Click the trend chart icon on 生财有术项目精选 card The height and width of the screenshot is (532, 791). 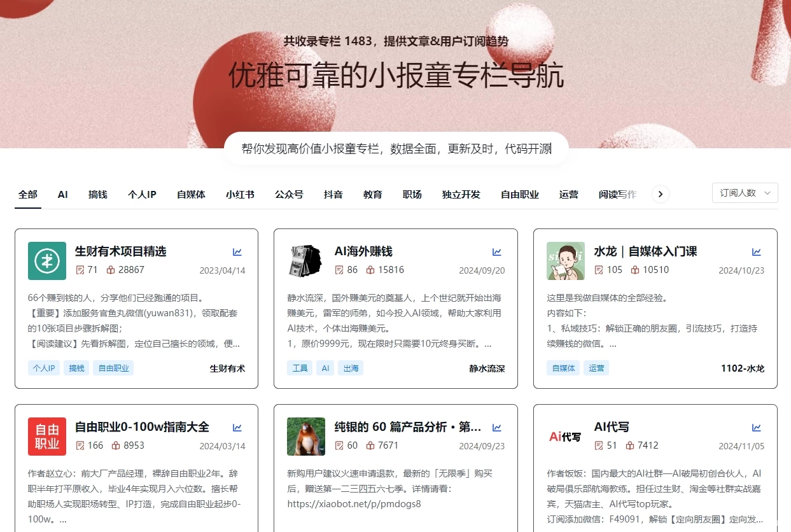(237, 251)
